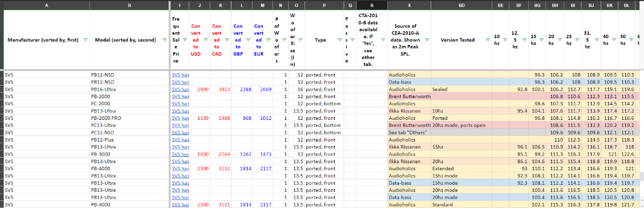Select the USD price cell 1600
The image size is (644, 208).
coord(200,154)
